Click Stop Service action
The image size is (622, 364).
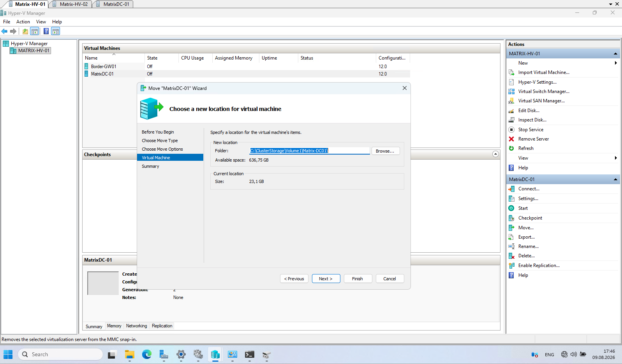pyautogui.click(x=530, y=130)
